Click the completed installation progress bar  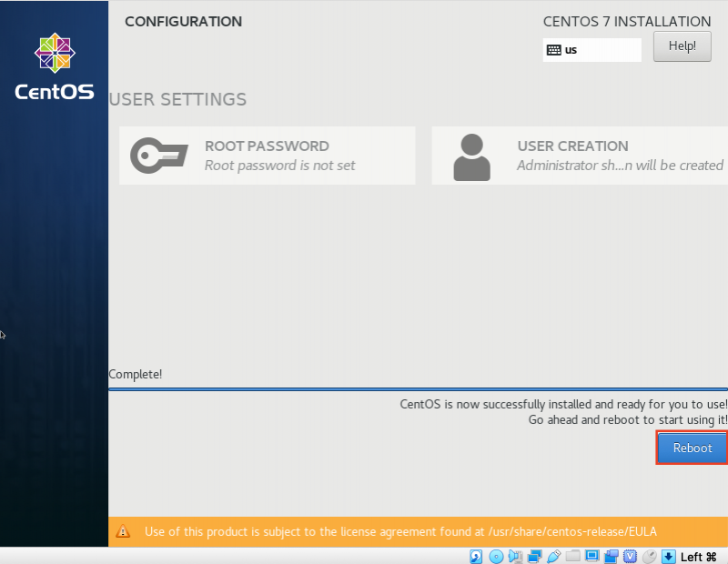click(x=419, y=389)
